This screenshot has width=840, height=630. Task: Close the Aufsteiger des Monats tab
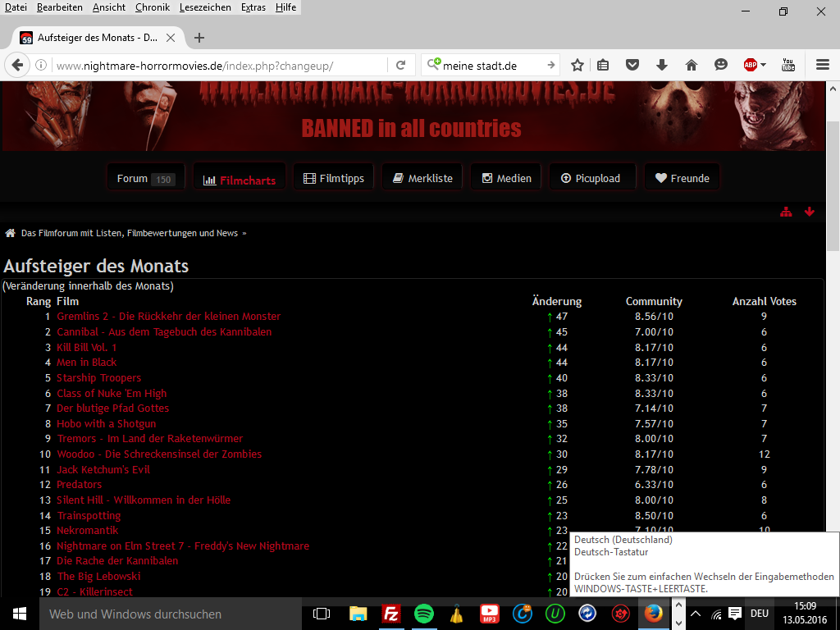tap(171, 38)
